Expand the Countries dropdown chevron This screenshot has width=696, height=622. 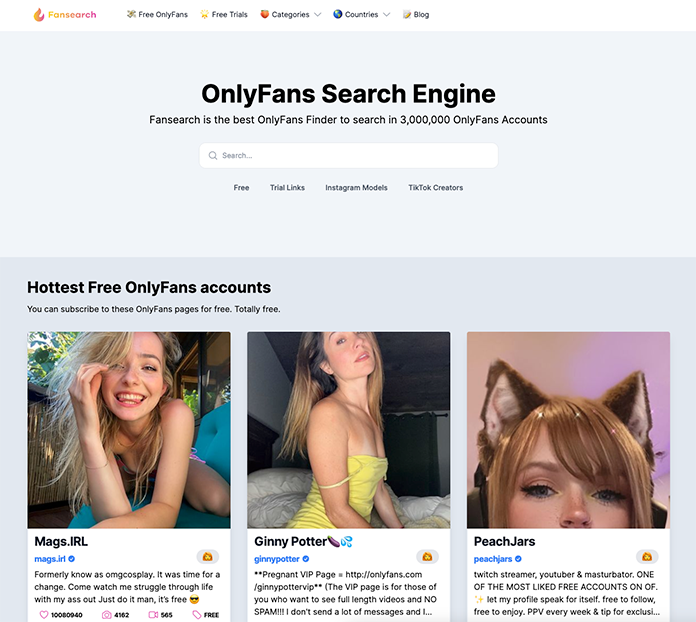click(386, 15)
